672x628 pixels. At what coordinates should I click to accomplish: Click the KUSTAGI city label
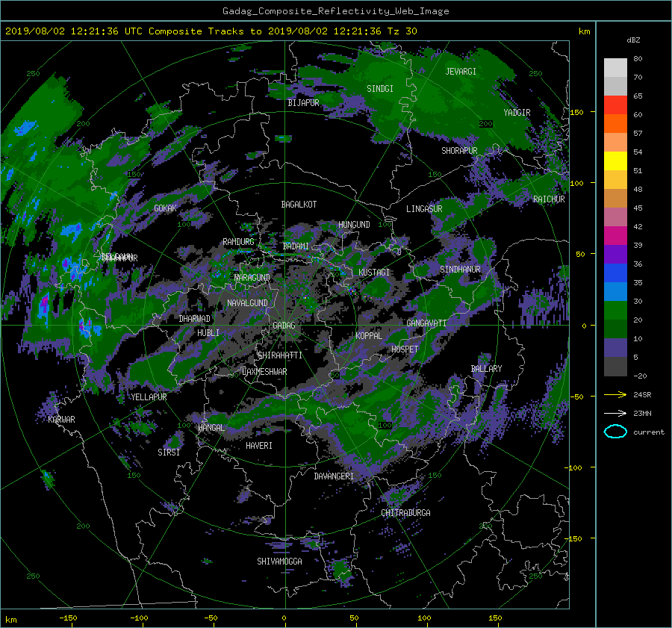tap(374, 273)
